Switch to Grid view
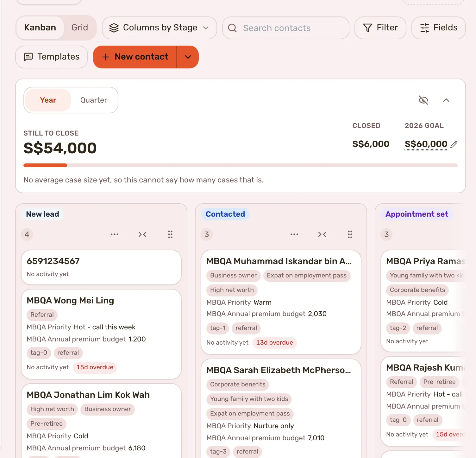 click(80, 28)
